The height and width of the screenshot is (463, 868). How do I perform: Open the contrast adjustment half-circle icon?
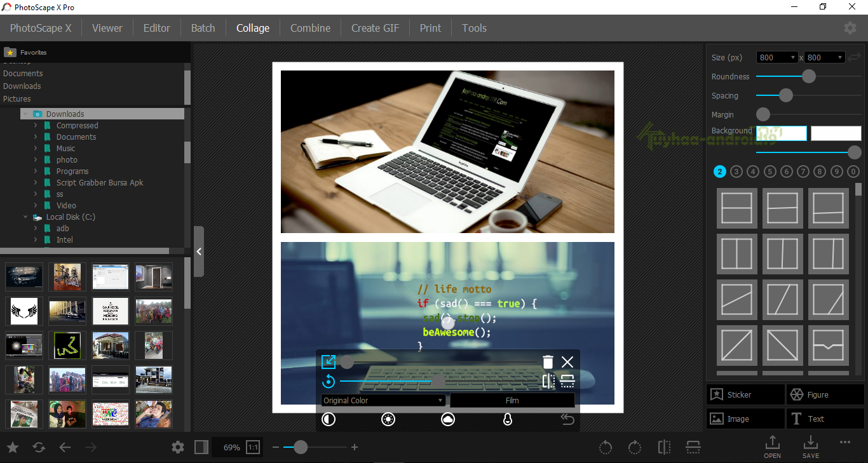tap(329, 419)
